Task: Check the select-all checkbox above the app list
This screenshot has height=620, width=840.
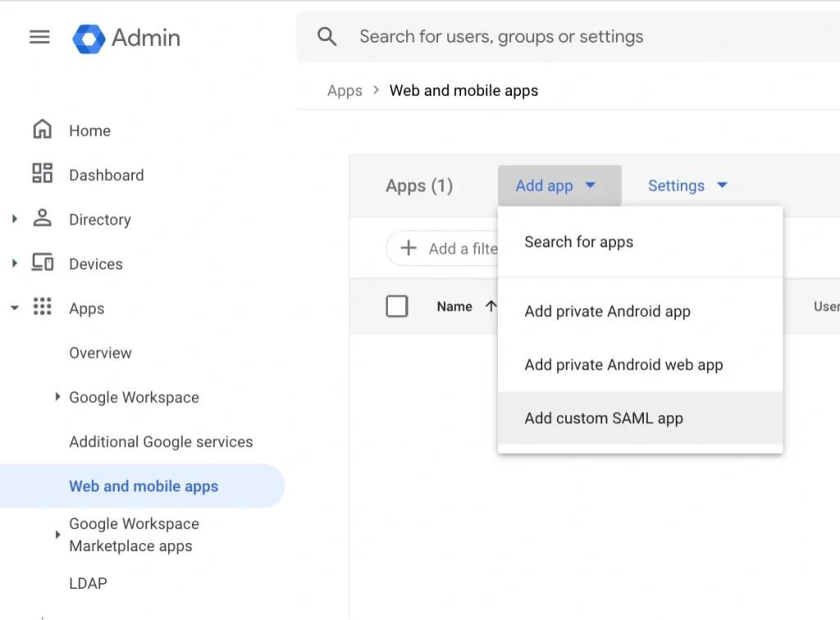Action: tap(397, 306)
